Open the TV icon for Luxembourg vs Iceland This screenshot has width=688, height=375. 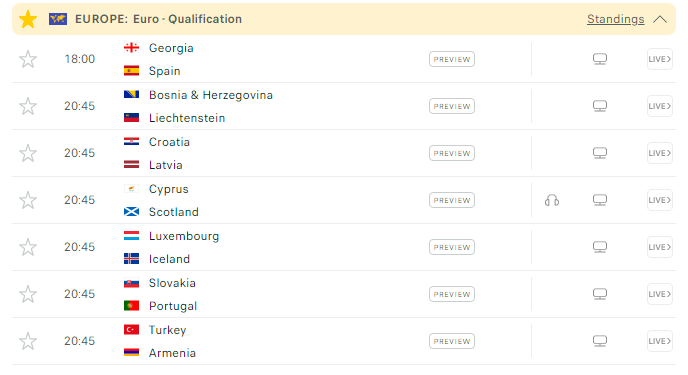pyautogui.click(x=600, y=247)
